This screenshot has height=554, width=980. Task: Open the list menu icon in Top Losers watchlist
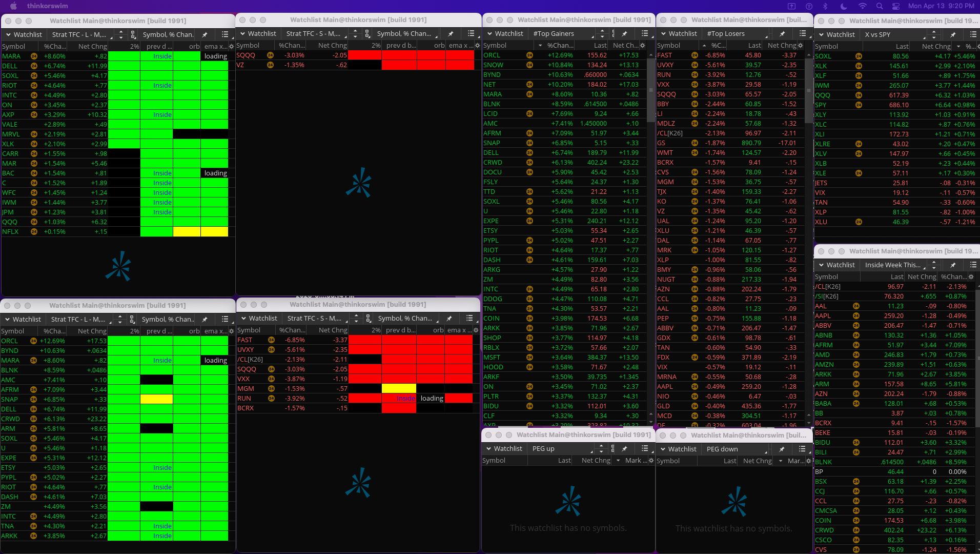[x=802, y=33]
